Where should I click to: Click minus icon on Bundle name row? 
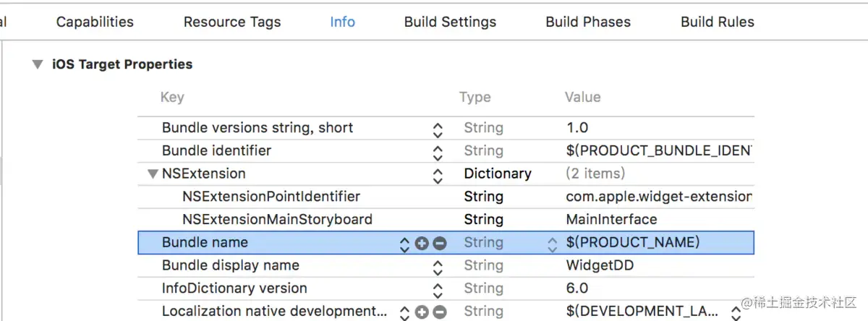(439, 244)
